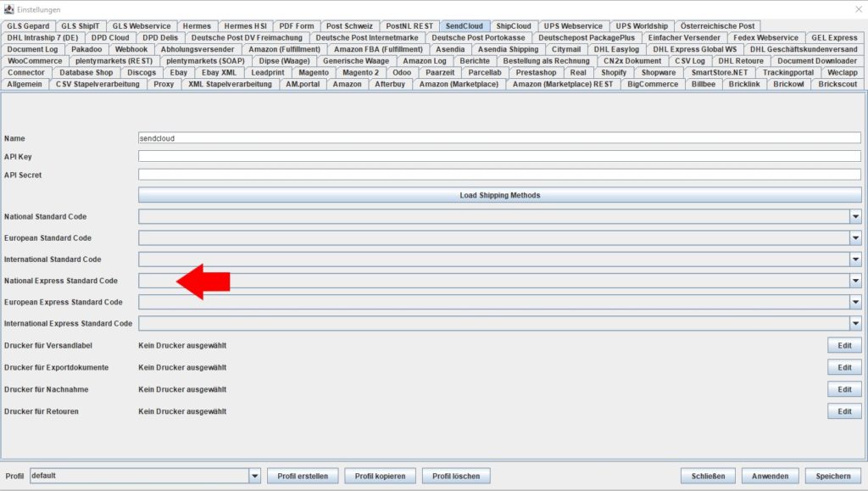
Task: Select the Billbee tab
Action: [703, 84]
